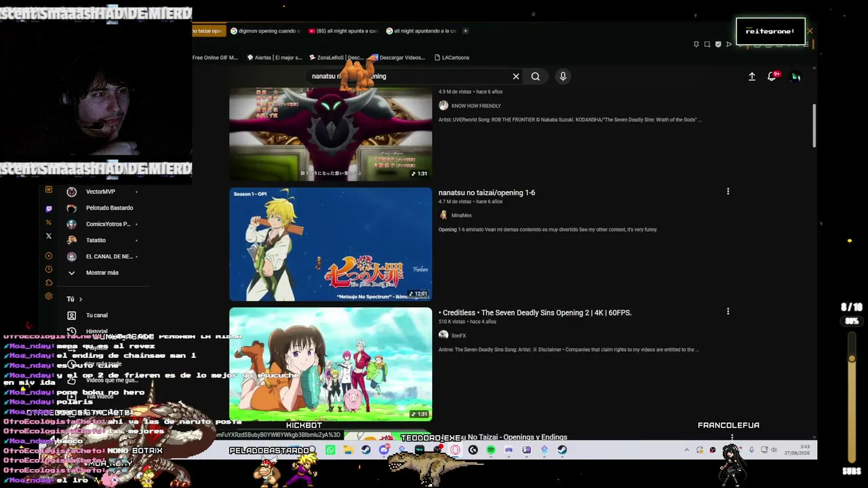Image resolution: width=868 pixels, height=488 pixels.
Task: Open the YouTube notifications bell
Action: [x=772, y=77]
